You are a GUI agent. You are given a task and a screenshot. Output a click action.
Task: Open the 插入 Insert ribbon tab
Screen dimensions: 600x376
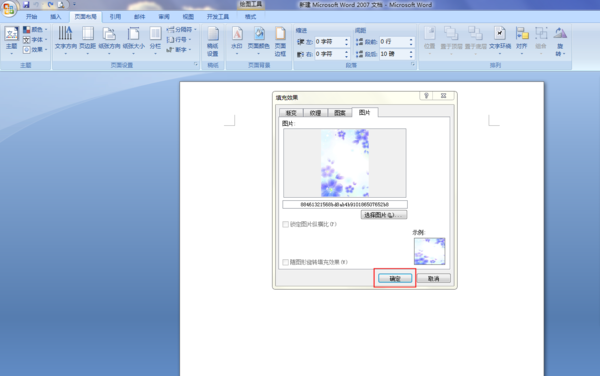tap(55, 17)
